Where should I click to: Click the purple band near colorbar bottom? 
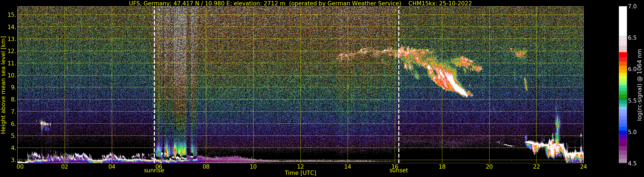coord(623,144)
